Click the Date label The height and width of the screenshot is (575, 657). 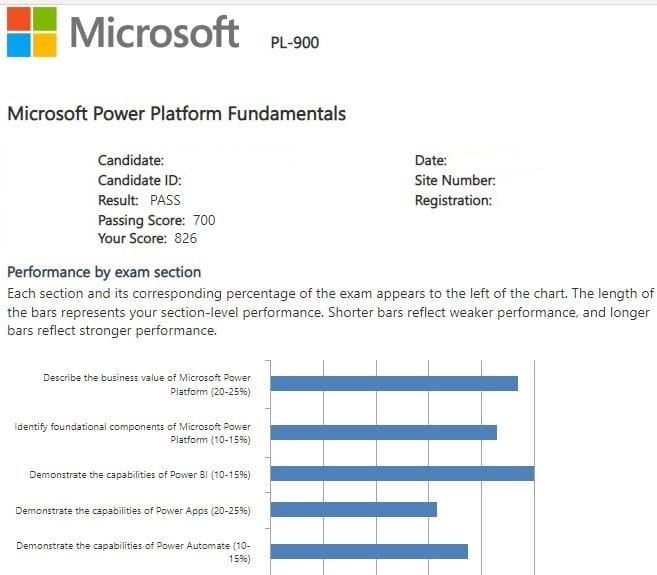point(430,160)
